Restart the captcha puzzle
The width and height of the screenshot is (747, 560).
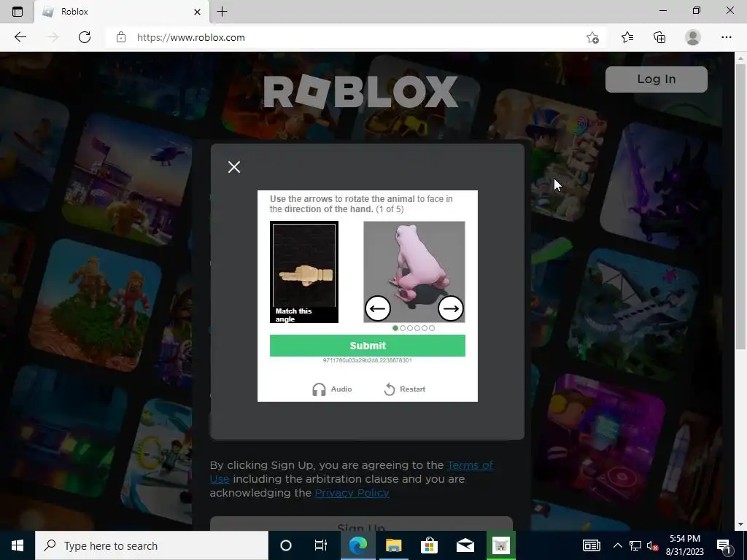coord(404,389)
